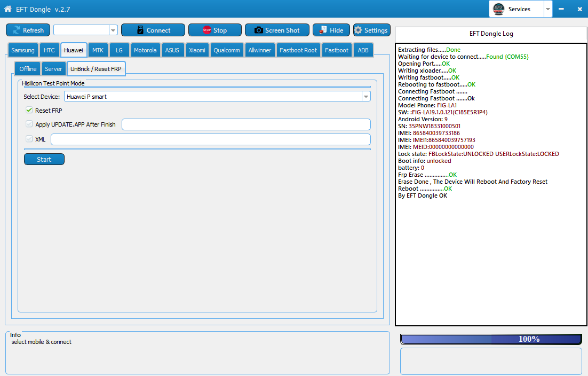This screenshot has height=376, width=588.
Task: Expand the Select Device dropdown arrow
Action: tap(366, 97)
